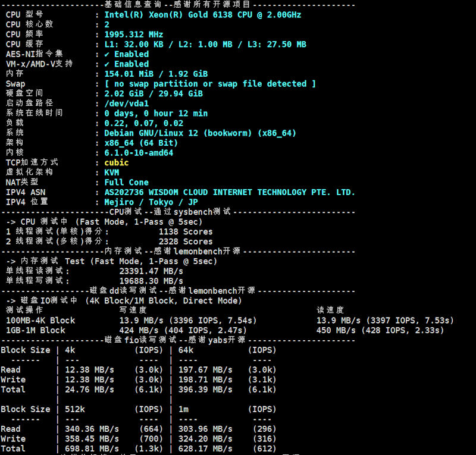Click the Intel Xeon Gold 6138 CPU model text
This screenshot has height=455, width=476.
[202, 15]
